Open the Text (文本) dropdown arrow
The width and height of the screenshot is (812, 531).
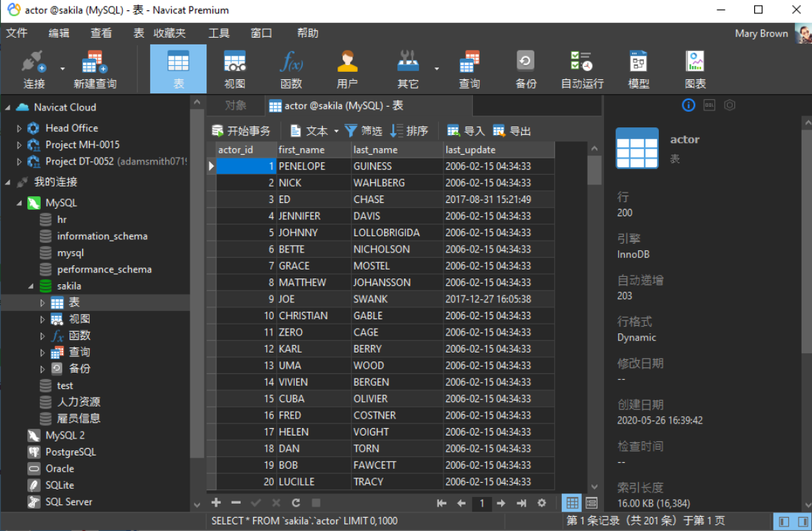pos(336,132)
